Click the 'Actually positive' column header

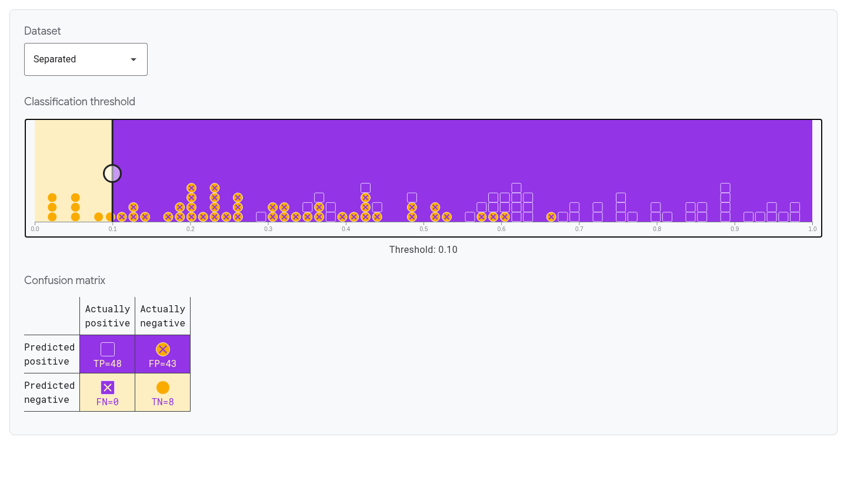[108, 316]
